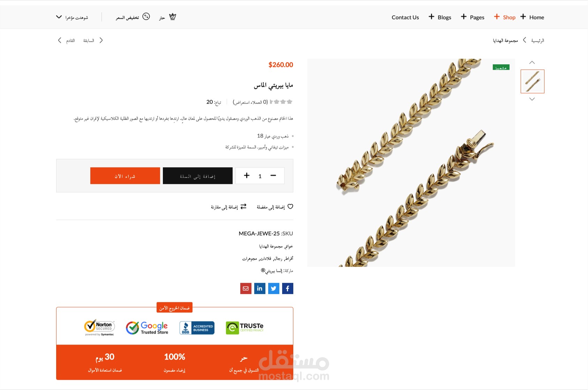Viewport: 588px width, 390px height.
Task: Click the black Add to Cart button
Action: pyautogui.click(x=198, y=176)
